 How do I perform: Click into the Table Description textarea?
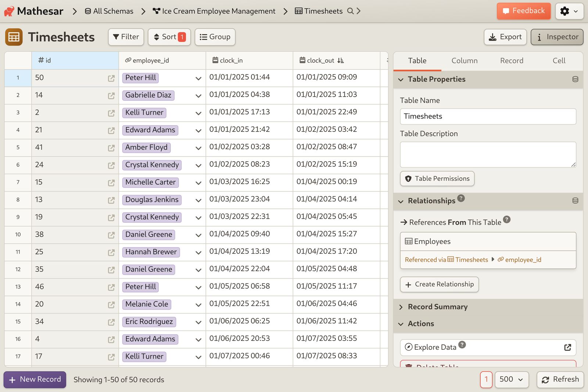click(488, 155)
